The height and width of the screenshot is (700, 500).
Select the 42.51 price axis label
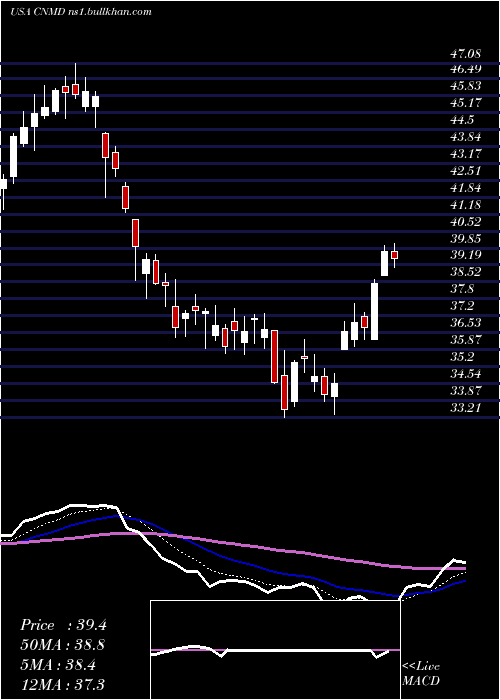click(x=466, y=171)
